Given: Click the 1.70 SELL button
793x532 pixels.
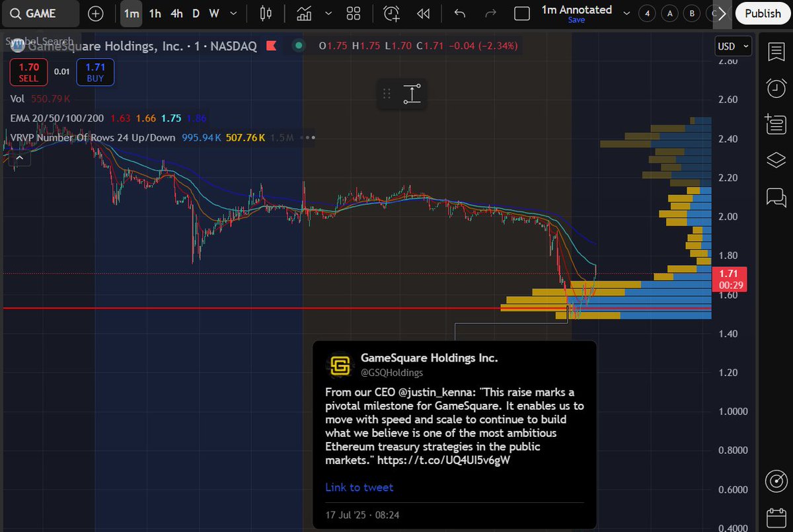Looking at the screenshot, I should pos(28,72).
